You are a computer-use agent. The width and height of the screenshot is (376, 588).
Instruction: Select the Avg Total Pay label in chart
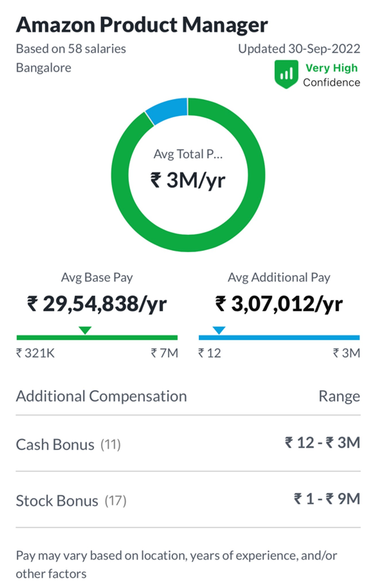(x=188, y=154)
